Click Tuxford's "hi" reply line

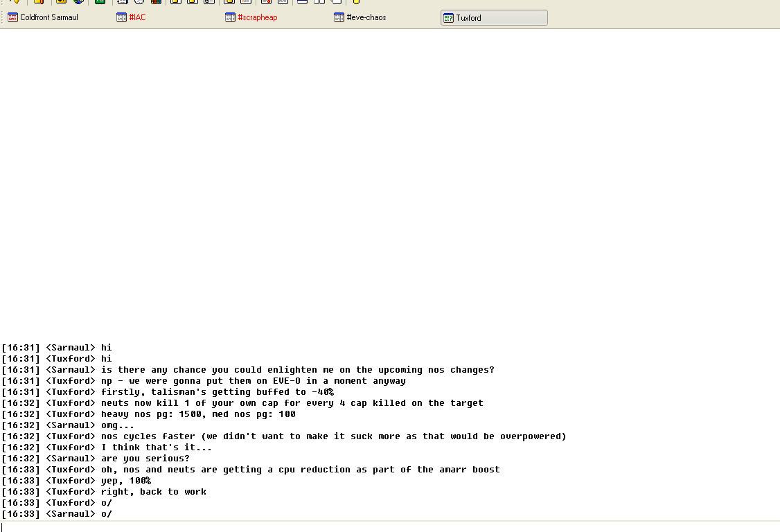click(57, 358)
